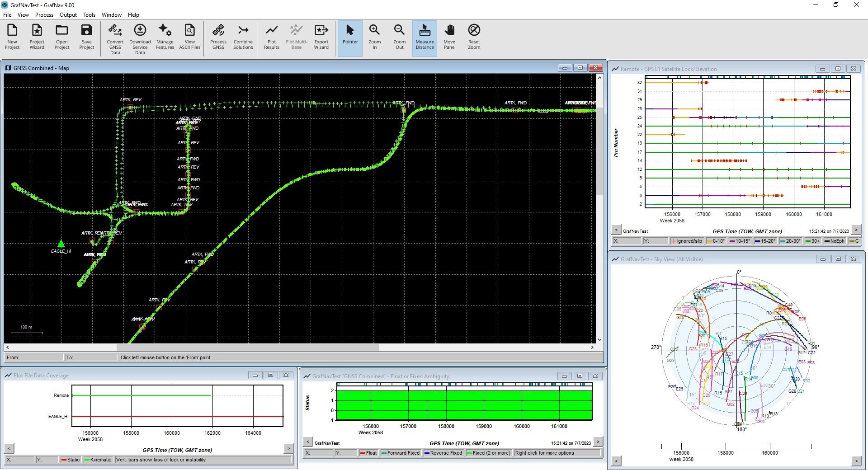Open Combine Solutions tool

243,37
